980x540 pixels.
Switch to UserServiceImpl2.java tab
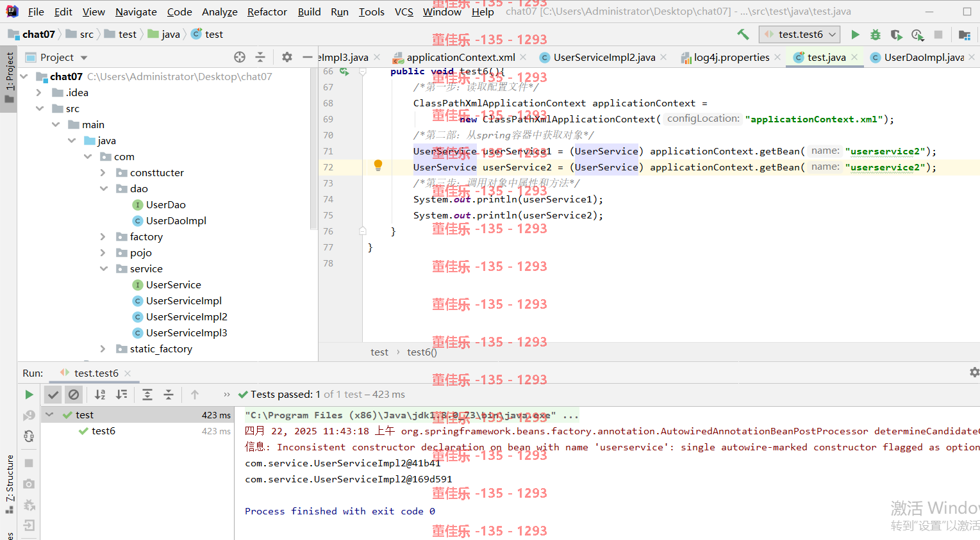pos(604,57)
